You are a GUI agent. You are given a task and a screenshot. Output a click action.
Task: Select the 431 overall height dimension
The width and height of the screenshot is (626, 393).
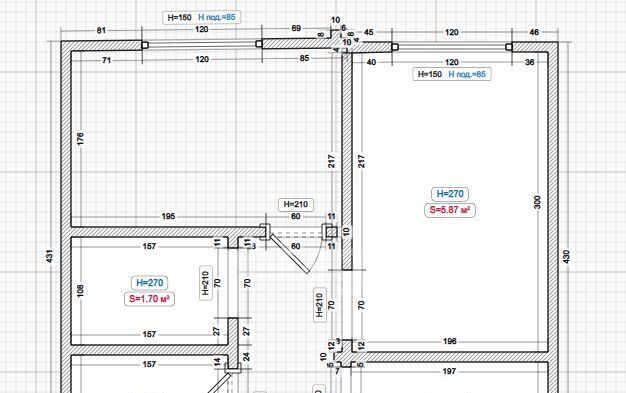[x=49, y=256]
